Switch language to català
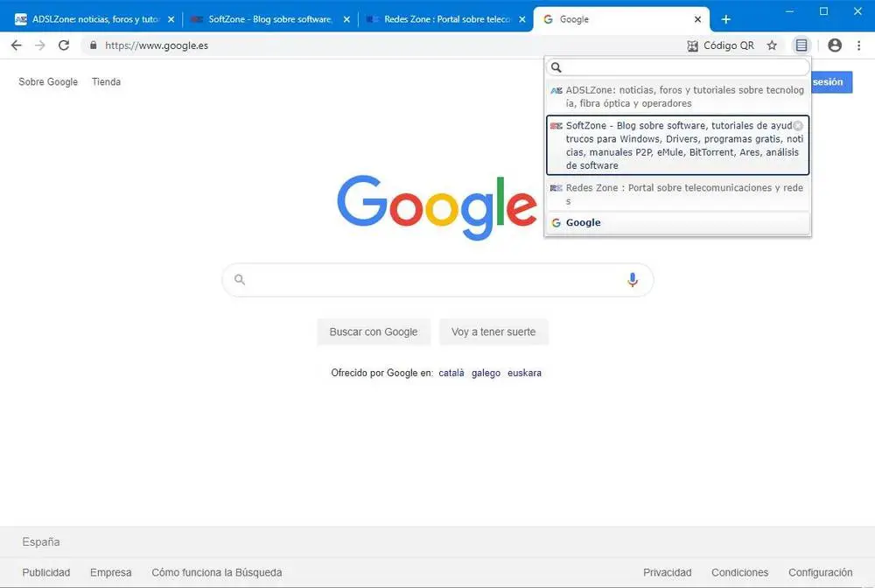 pyautogui.click(x=451, y=373)
